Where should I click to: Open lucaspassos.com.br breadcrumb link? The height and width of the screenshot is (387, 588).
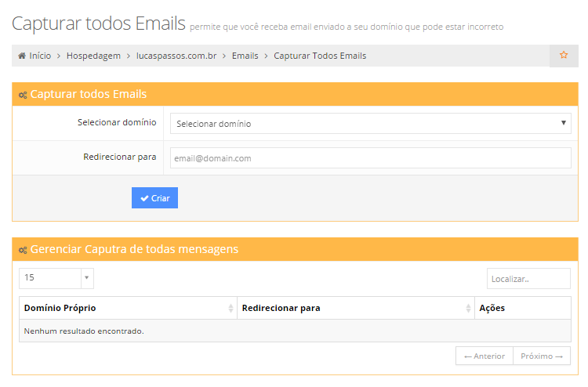pos(176,56)
